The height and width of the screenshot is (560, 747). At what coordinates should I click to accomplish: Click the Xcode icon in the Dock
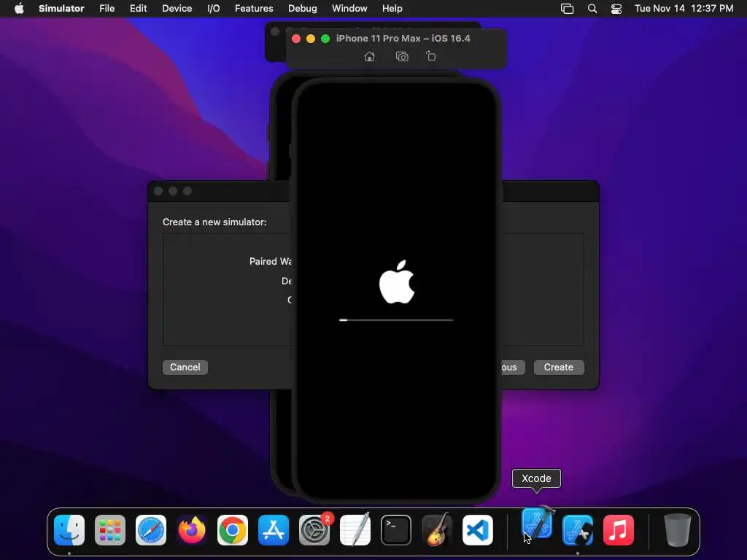pos(538,523)
